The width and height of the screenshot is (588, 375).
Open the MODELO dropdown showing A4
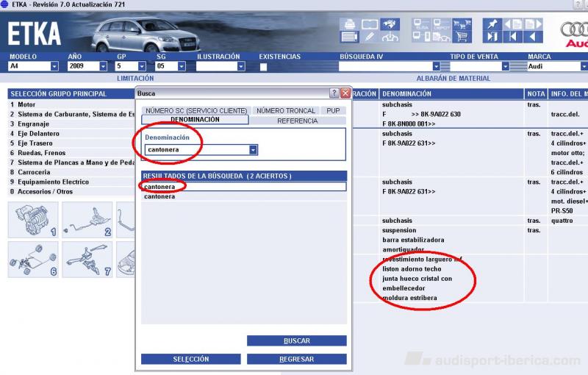coord(54,66)
